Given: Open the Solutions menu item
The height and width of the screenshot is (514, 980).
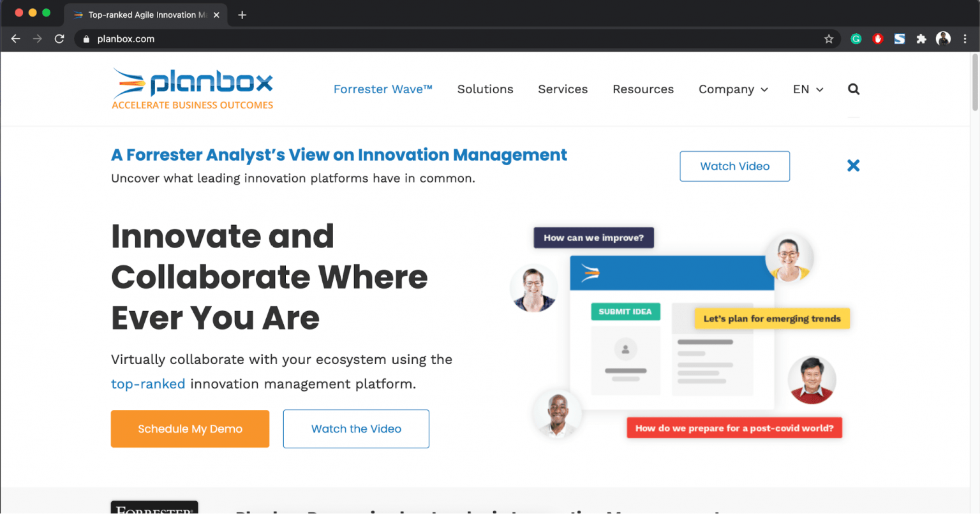Looking at the screenshot, I should click(x=485, y=89).
